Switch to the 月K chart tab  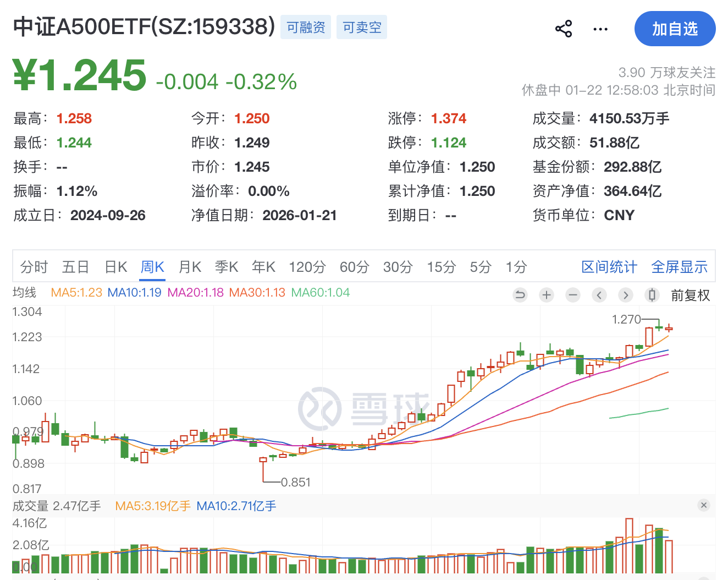coord(190,267)
